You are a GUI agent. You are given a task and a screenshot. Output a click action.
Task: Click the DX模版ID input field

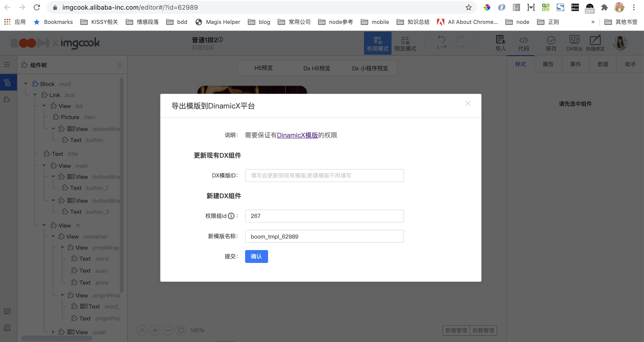pos(324,176)
